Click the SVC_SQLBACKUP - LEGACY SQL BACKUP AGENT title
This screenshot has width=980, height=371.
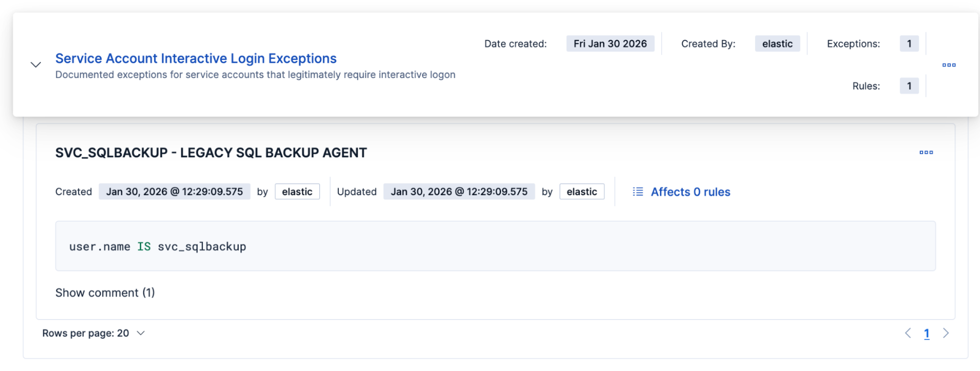coord(211,153)
